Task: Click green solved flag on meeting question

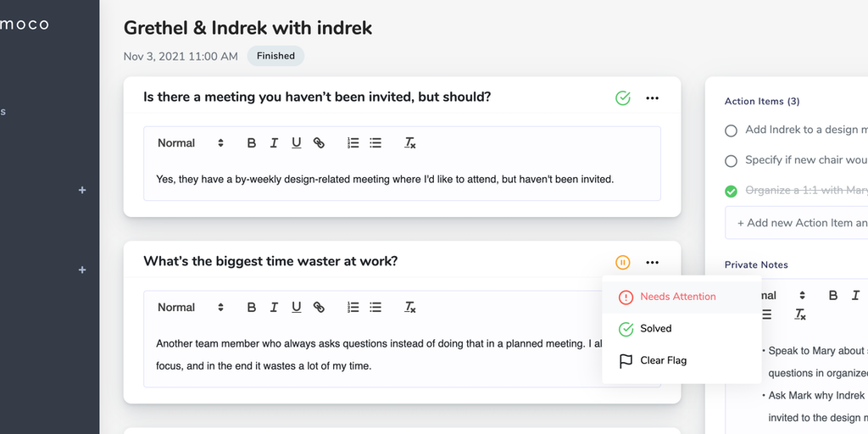Action: [623, 98]
